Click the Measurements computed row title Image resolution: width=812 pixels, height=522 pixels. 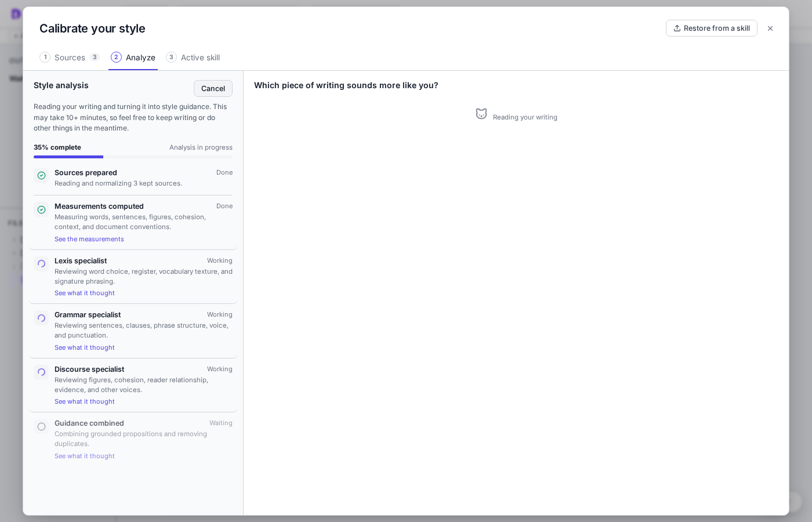coord(99,206)
